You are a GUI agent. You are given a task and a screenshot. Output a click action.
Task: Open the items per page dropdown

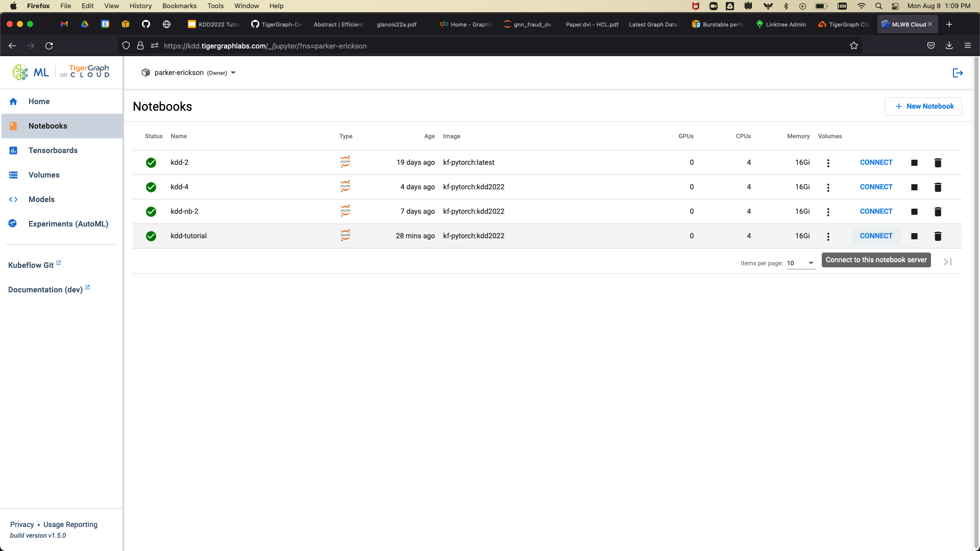pos(800,263)
